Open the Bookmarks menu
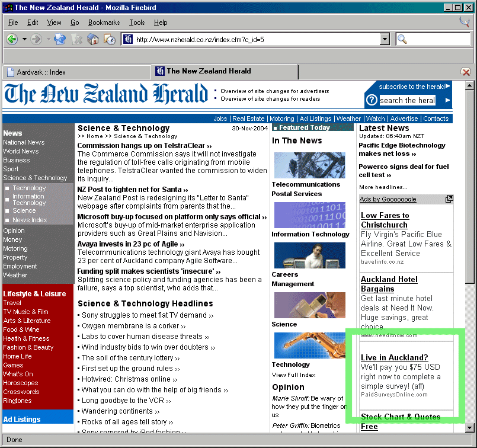 (104, 23)
